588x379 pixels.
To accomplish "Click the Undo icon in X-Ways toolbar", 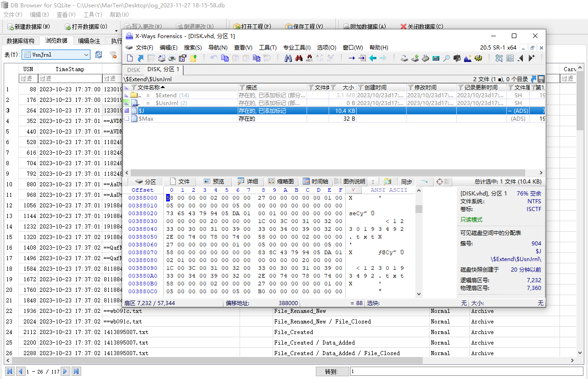I will (x=214, y=58).
